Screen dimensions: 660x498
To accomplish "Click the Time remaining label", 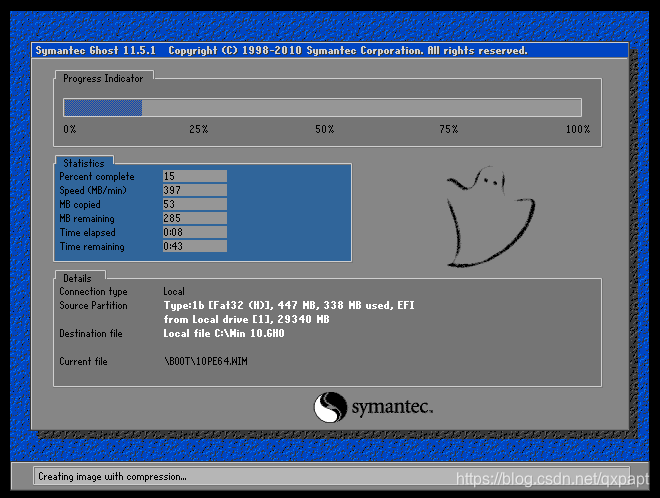I will 92,246.
